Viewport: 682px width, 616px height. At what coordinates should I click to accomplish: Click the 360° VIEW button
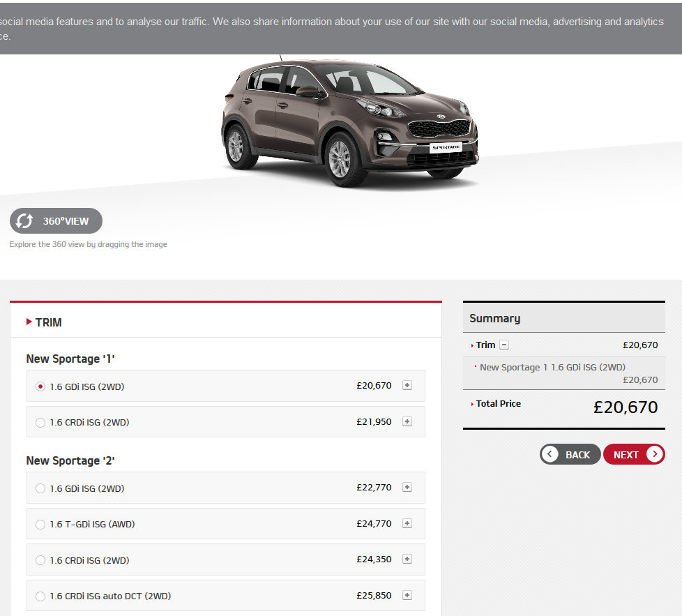pyautogui.click(x=56, y=221)
